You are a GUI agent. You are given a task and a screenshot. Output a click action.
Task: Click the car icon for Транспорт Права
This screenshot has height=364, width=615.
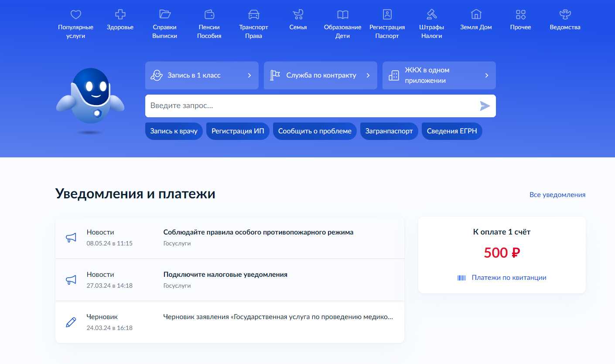point(253,14)
